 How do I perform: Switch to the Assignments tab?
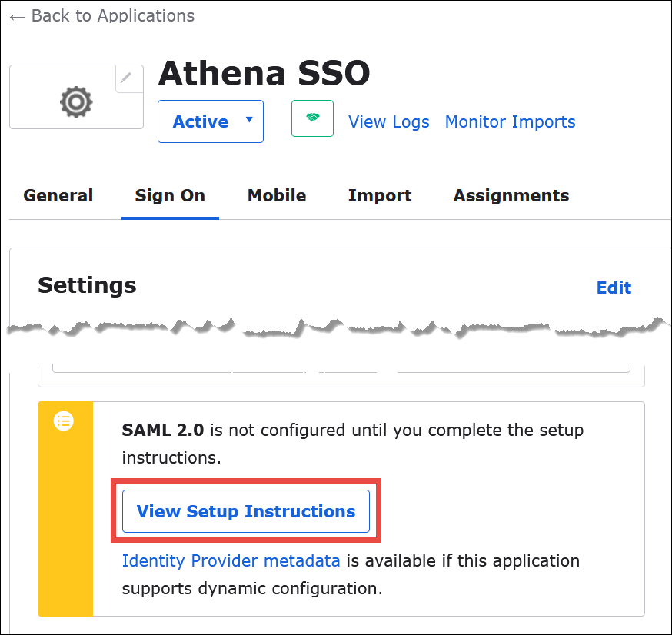click(511, 195)
